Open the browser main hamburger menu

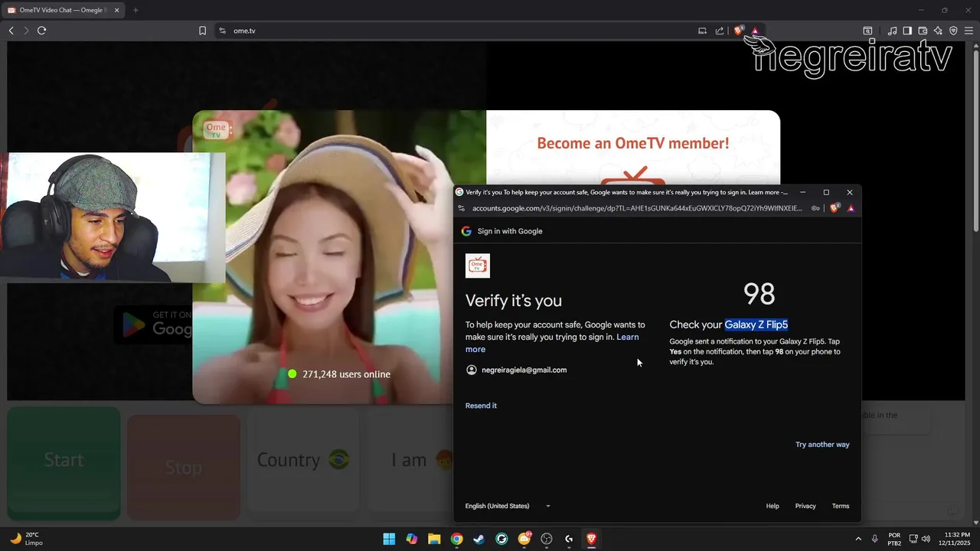coord(969,31)
